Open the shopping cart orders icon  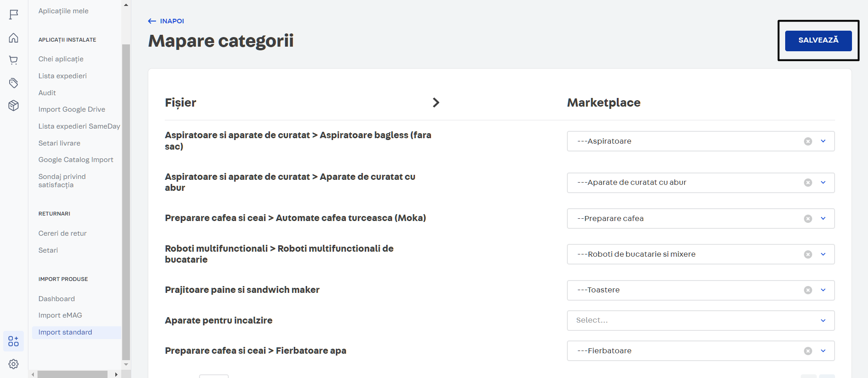coord(14,60)
